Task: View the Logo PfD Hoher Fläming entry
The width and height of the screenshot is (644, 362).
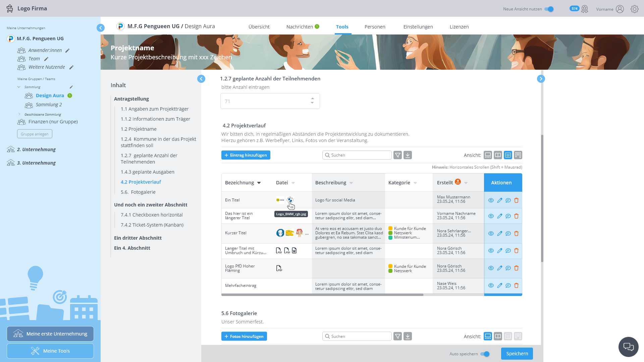Action: tap(491, 268)
